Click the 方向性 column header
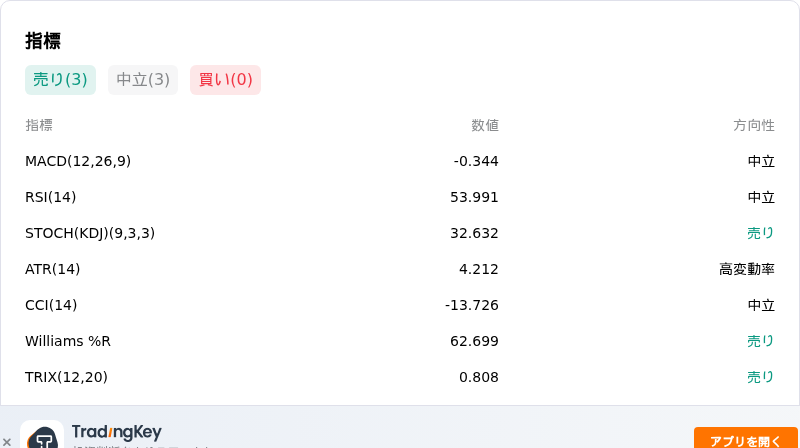The width and height of the screenshot is (800, 448). pos(754,126)
